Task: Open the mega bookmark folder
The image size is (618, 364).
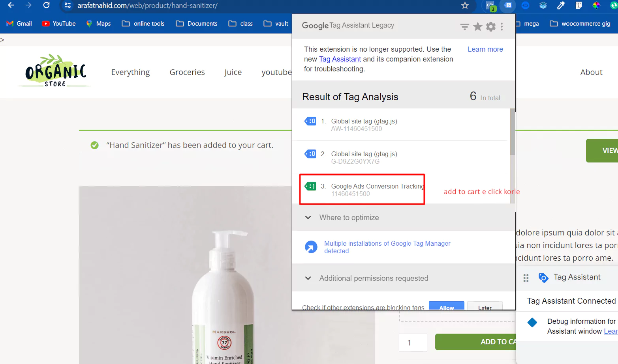Action: 528,24
